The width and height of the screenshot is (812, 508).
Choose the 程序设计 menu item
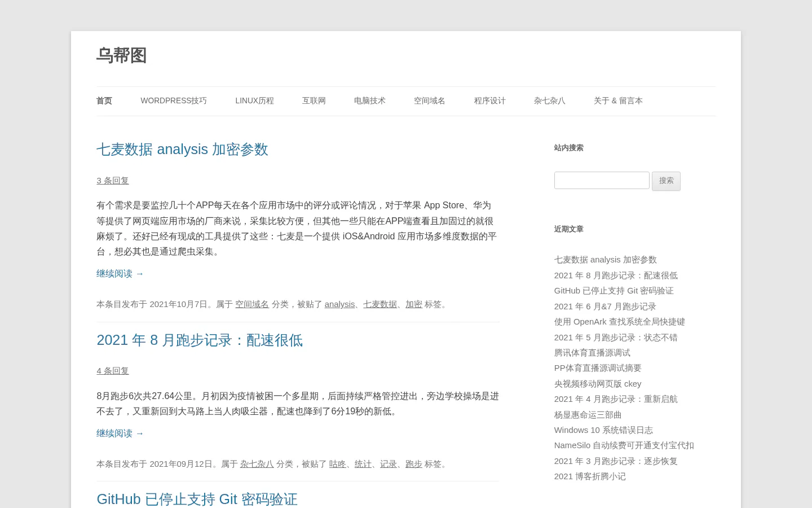click(x=490, y=101)
